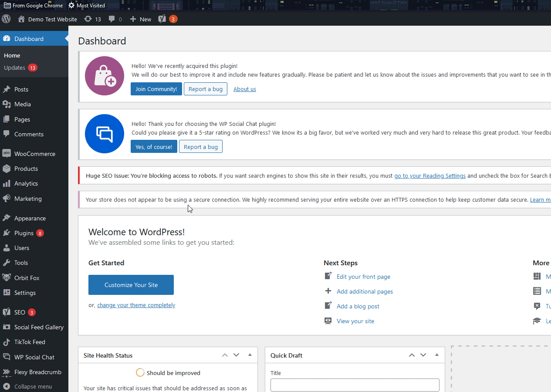Click the Customize Your Site button
Viewport: 551px width, 392px height.
[131, 285]
